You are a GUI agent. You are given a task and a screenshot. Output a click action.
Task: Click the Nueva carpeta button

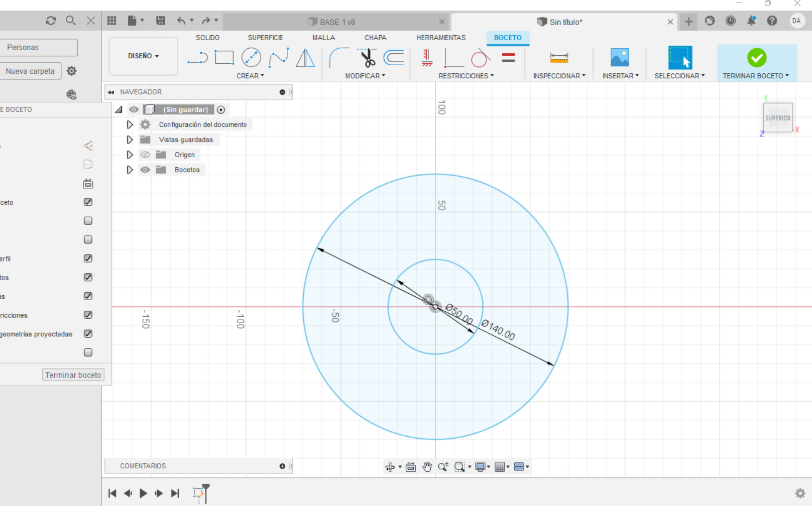point(30,71)
